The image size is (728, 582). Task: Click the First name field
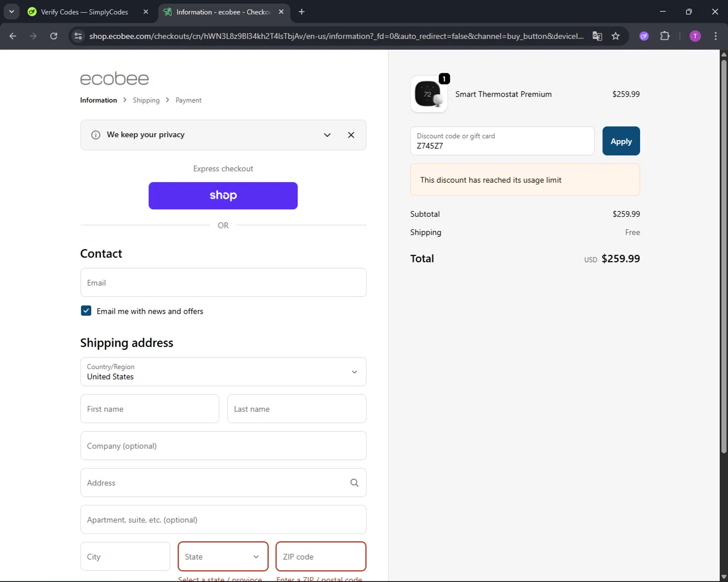[x=149, y=408]
